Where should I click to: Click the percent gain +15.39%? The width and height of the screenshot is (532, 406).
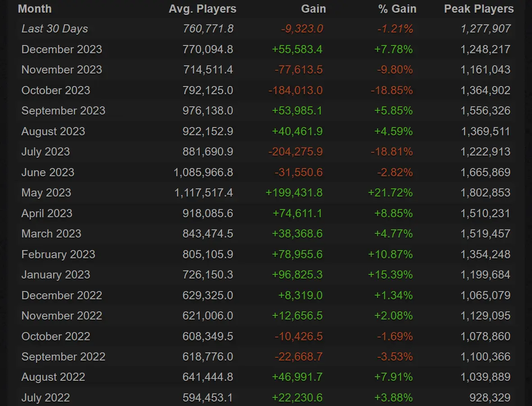click(391, 274)
